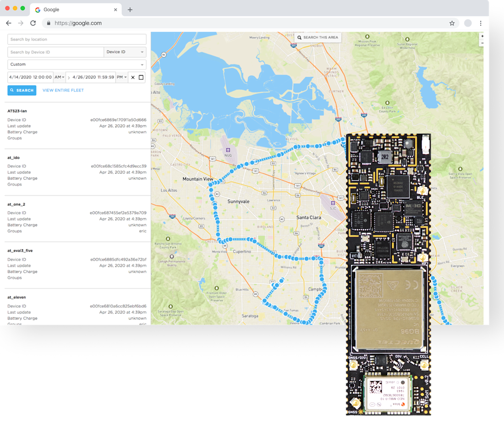Click Sunol Regional Wilderness marker
504x422 pixels.
click(x=407, y=39)
